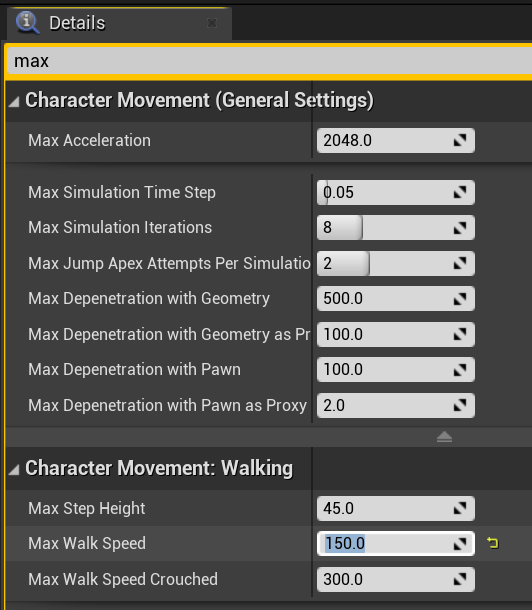The height and width of the screenshot is (610, 532).
Task: Click Max Depenetration with Geometry as Proxy value
Action: click(396, 334)
